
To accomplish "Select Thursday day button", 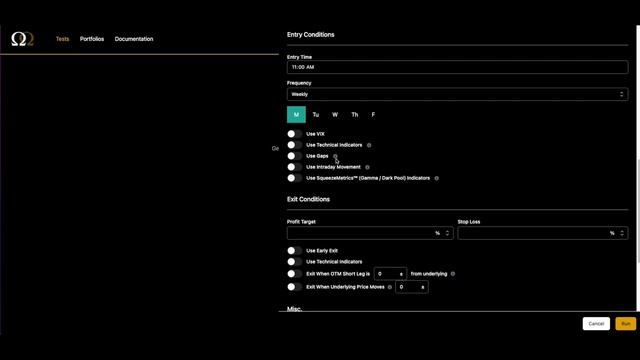I will [x=355, y=115].
